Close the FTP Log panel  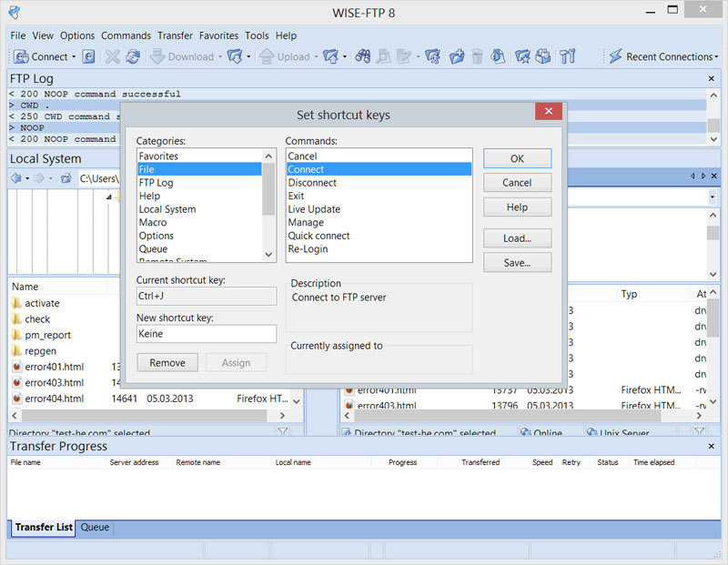click(712, 78)
